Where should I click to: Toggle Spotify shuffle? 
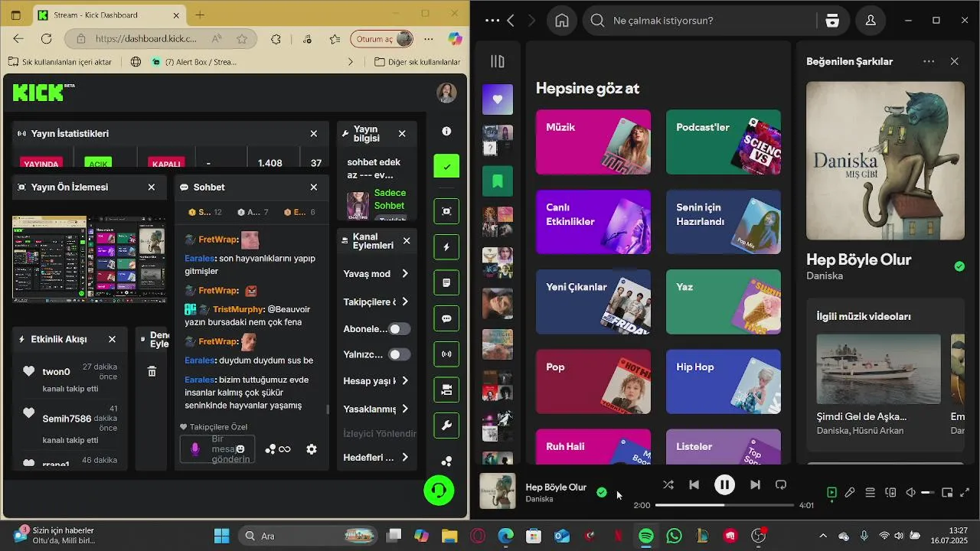tap(668, 484)
